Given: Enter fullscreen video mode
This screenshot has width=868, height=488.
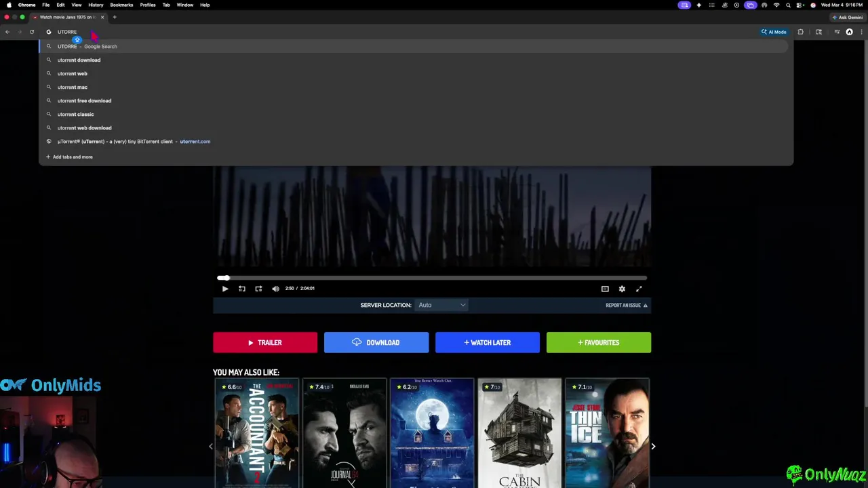Looking at the screenshot, I should (x=639, y=289).
